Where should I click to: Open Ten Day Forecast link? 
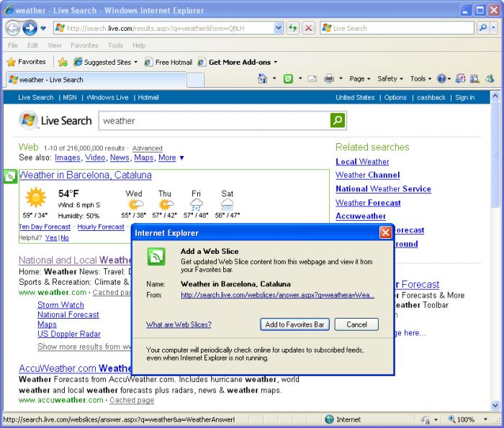tap(45, 227)
